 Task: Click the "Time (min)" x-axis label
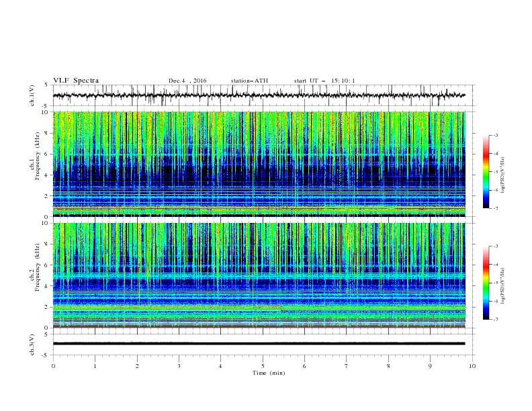click(269, 373)
